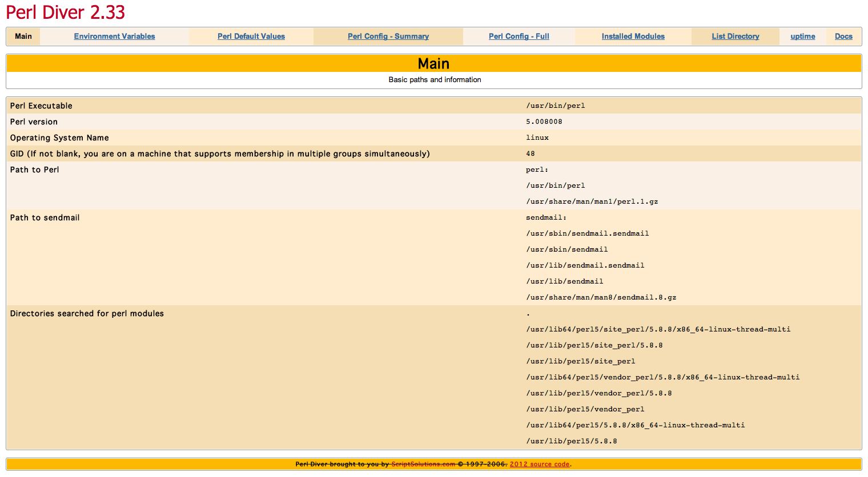Select the /usr/sbin/sendmail.sendmail path

click(588, 234)
